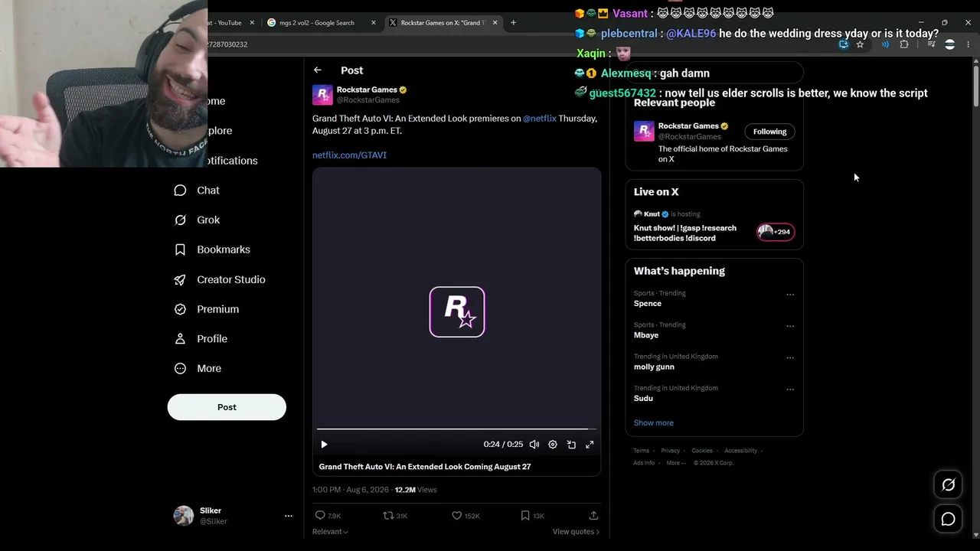Image resolution: width=980 pixels, height=551 pixels.
Task: Play the Rockstar video
Action: 324,445
